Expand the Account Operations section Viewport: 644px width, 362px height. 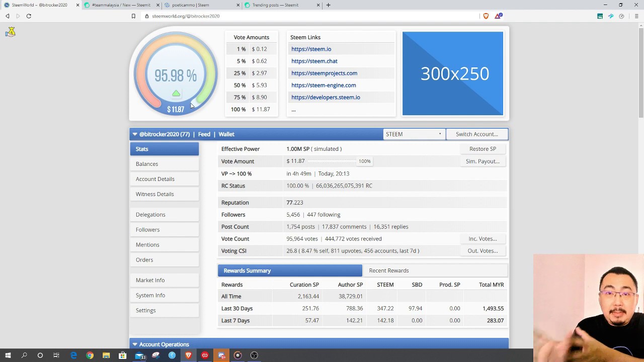pos(319,344)
